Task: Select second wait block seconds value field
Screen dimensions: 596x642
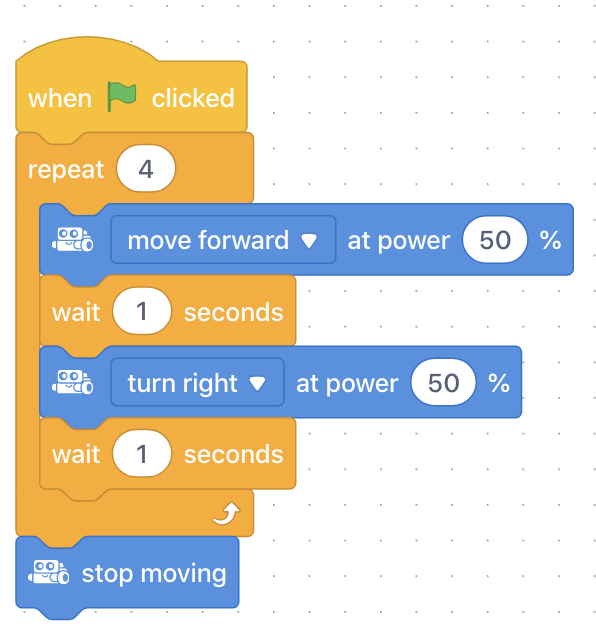Action: [x=142, y=453]
